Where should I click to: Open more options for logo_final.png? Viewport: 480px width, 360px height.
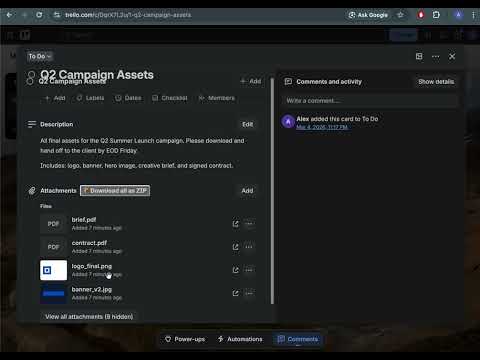[249, 270]
